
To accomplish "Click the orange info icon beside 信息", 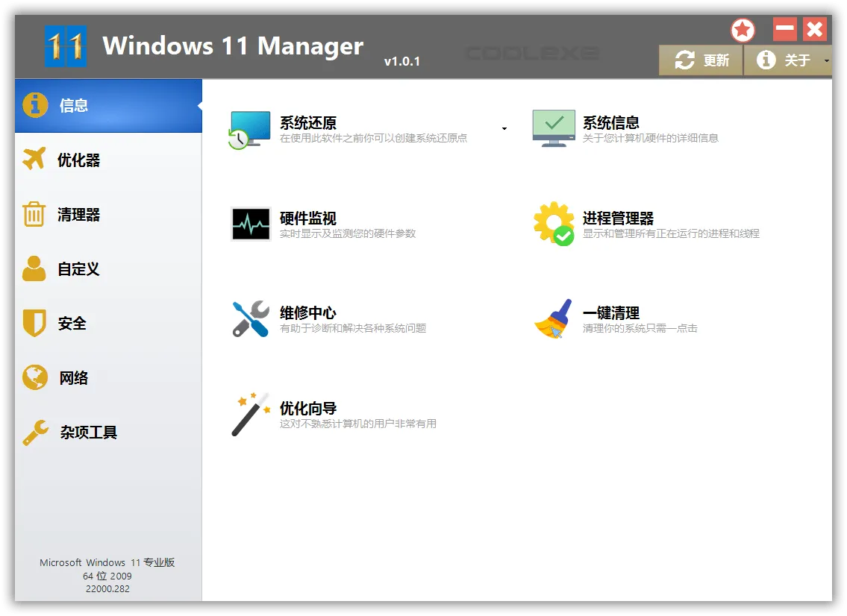I will pyautogui.click(x=35, y=104).
